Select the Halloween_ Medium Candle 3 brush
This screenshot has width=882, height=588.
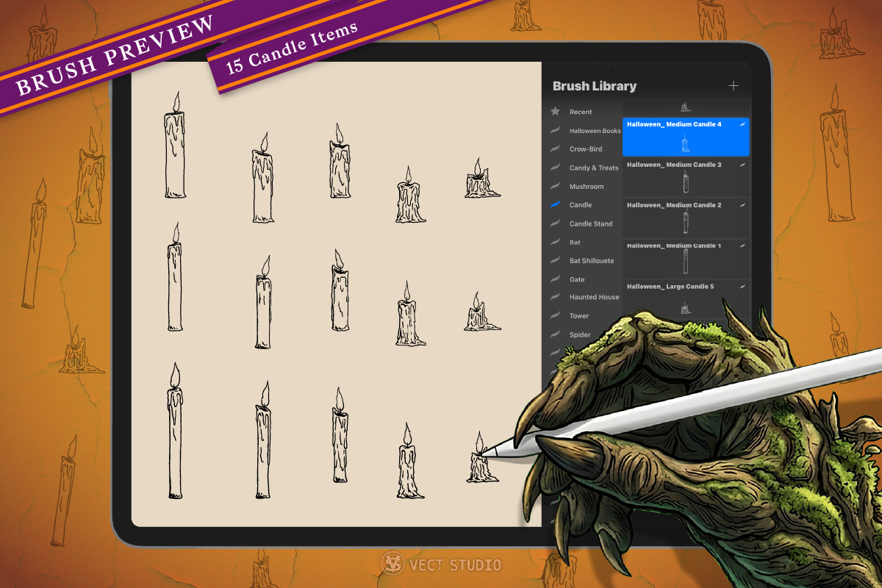click(x=686, y=177)
